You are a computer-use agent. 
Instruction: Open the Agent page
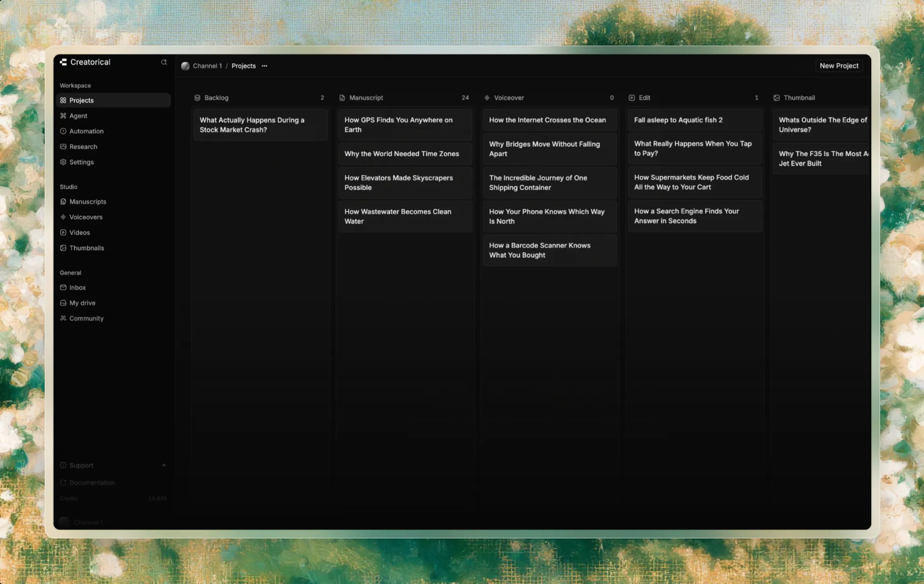[113, 116]
